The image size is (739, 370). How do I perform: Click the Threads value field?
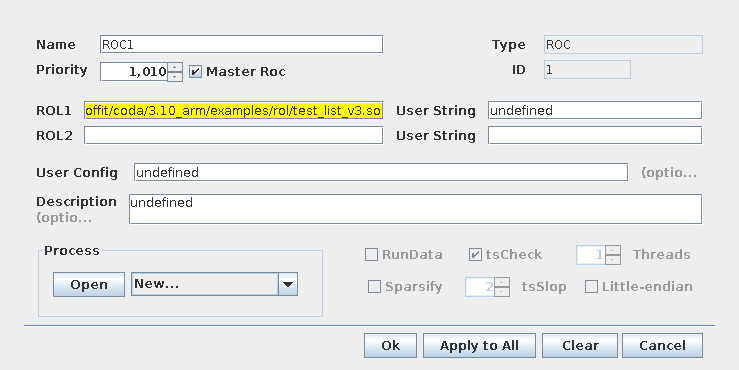point(591,255)
